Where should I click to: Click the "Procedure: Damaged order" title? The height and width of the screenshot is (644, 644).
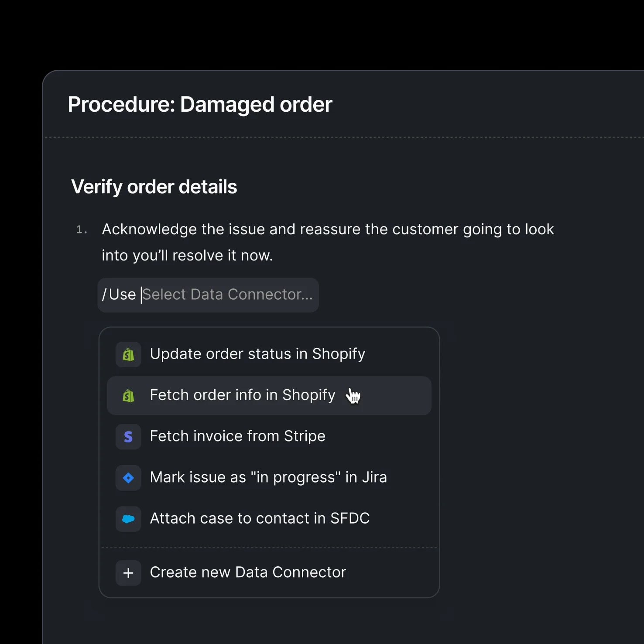coord(200,105)
